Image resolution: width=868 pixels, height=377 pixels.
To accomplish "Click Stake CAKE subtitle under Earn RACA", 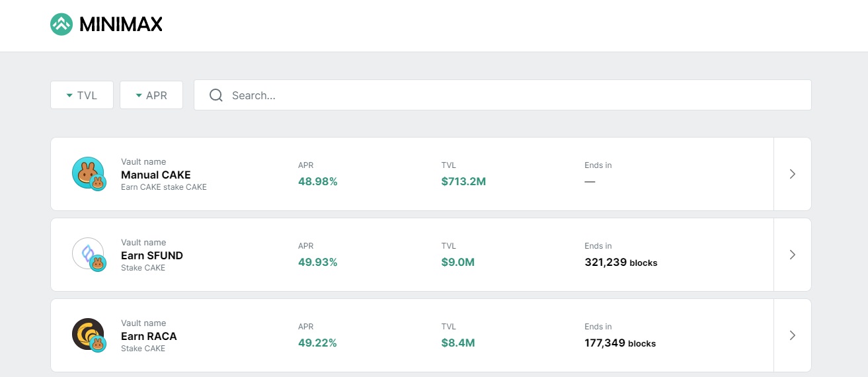I will 143,349.
